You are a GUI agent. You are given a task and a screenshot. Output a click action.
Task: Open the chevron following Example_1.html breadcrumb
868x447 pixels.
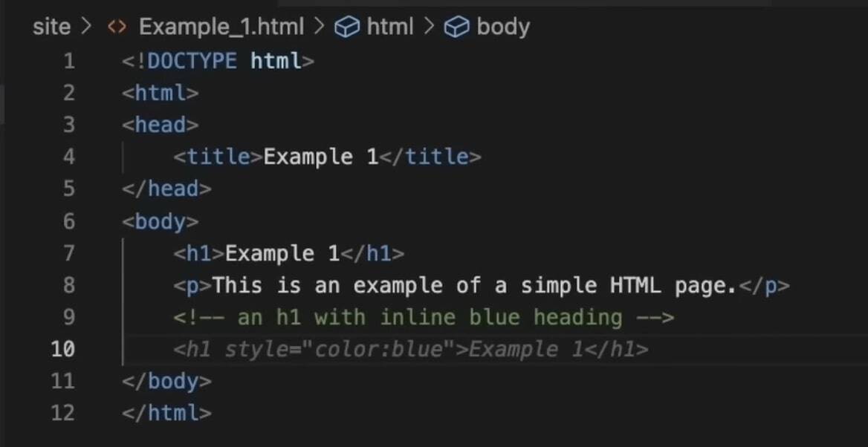coord(320,26)
